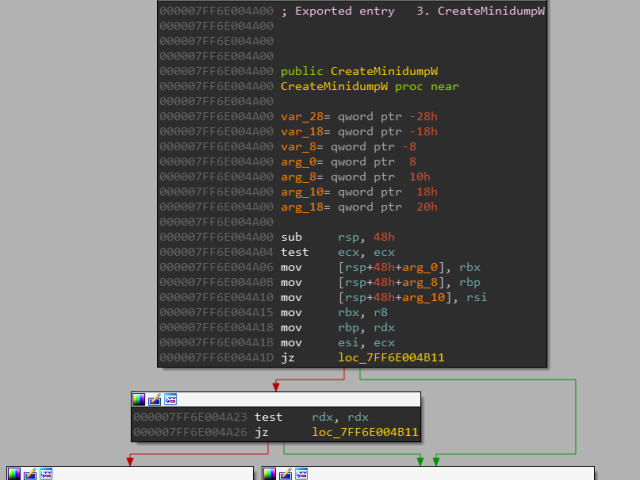640x480 pixels.
Task: Click the edit pencil icon on the bottom-right node
Action: pyautogui.click(x=285, y=474)
